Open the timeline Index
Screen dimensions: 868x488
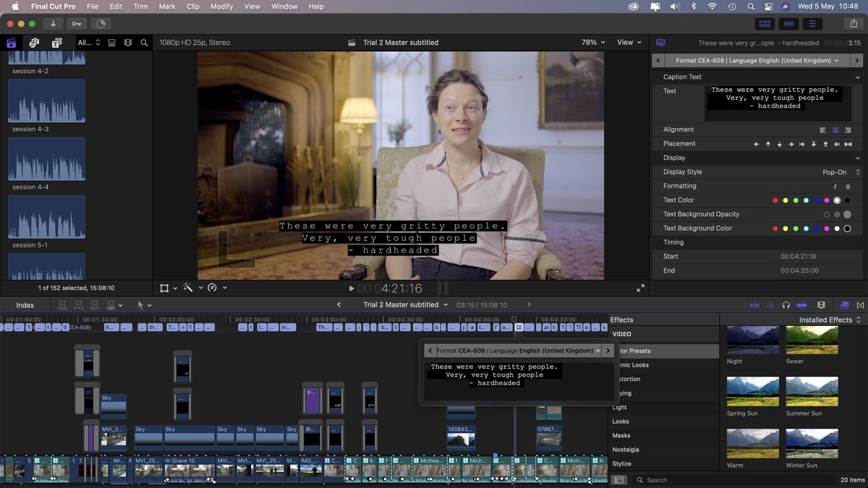pos(25,304)
